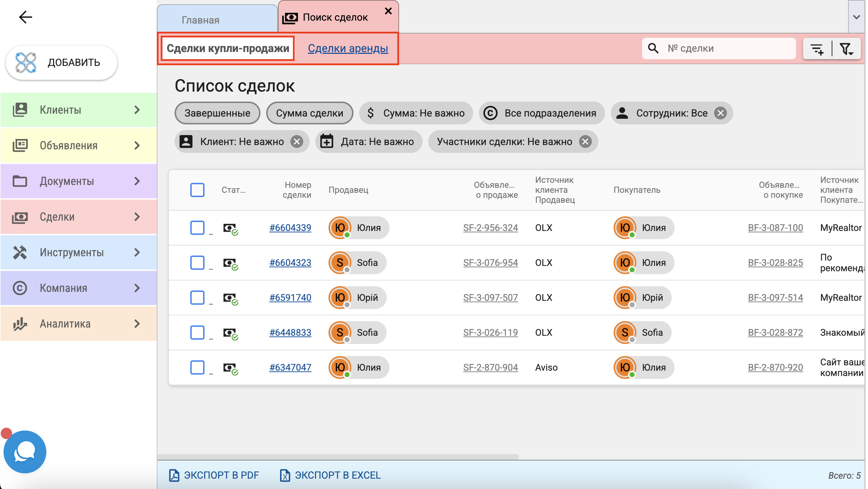Check the box for deal #6604339

197,228
